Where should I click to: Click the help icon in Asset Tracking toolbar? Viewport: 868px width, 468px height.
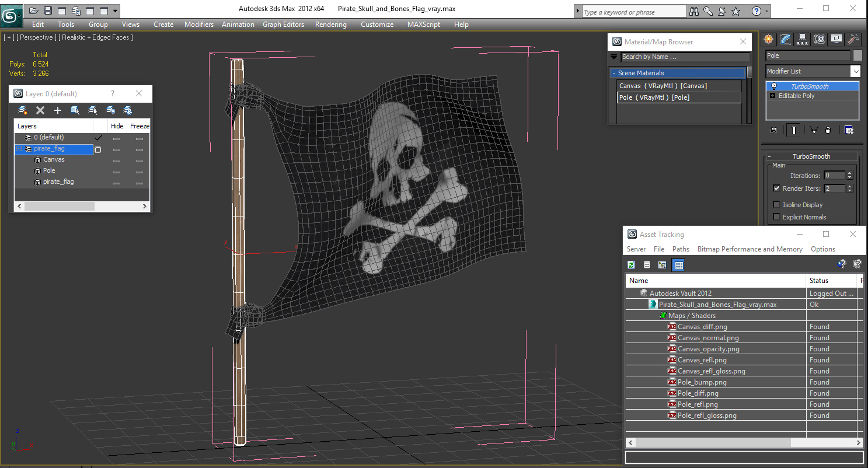[841, 264]
